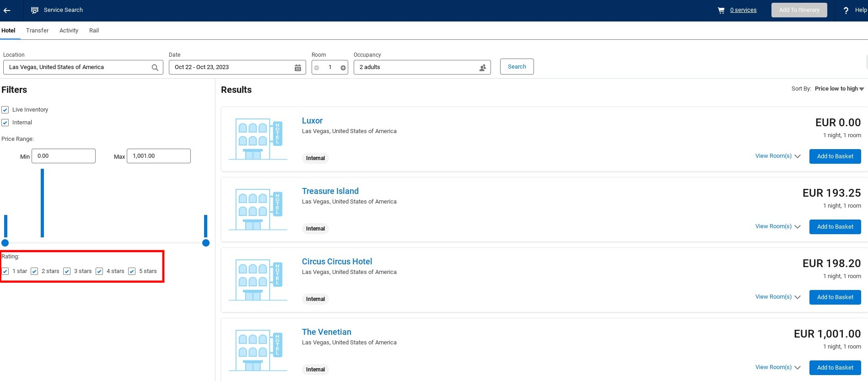Image resolution: width=868 pixels, height=381 pixels.
Task: Decrease room count with minus icon
Action: (x=317, y=67)
